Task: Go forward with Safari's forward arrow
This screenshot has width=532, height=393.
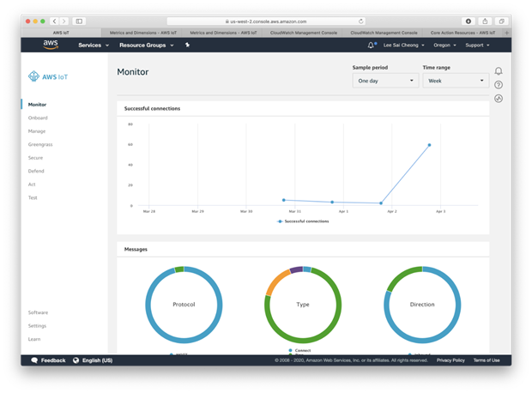Action: click(x=63, y=21)
